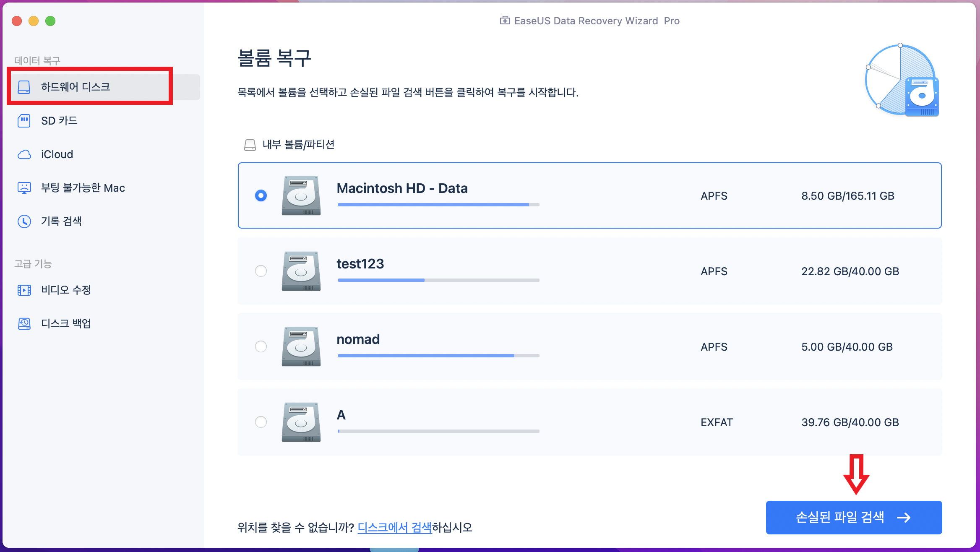
Task: Open the 디스크에서 검색 link
Action: coord(395,528)
